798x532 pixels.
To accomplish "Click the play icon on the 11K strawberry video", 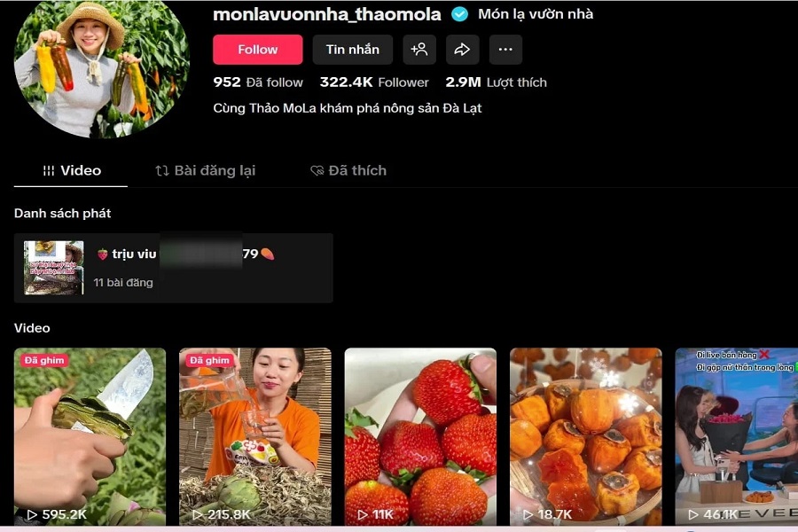I will coord(363,514).
